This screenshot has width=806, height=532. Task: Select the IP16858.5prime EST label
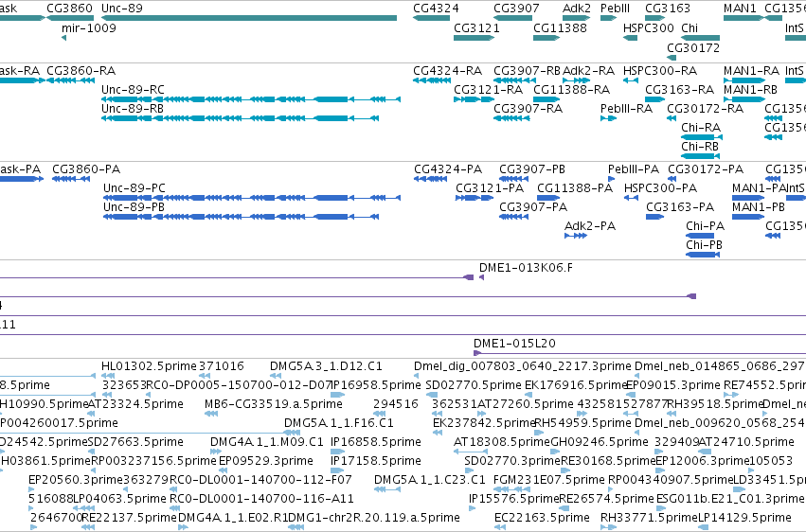point(375,442)
